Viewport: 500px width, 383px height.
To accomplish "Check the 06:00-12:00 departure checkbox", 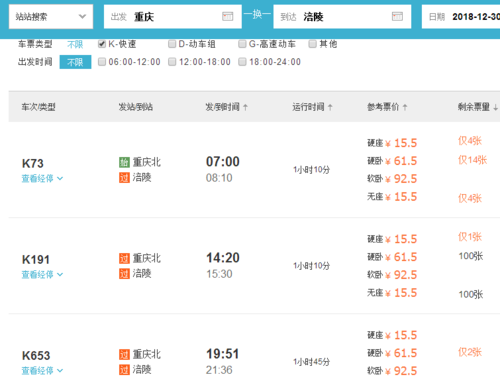I will pyautogui.click(x=102, y=62).
